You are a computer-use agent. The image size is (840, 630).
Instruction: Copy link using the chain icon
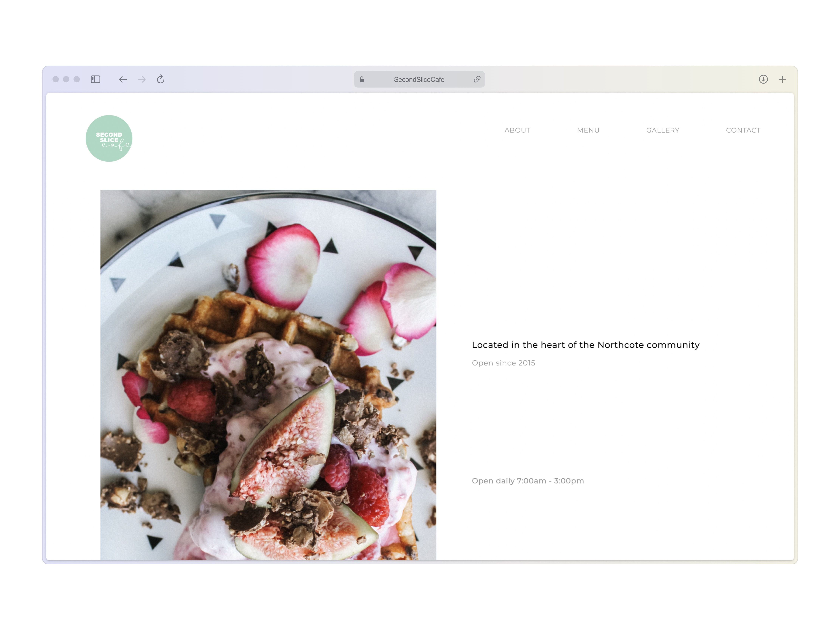(477, 79)
